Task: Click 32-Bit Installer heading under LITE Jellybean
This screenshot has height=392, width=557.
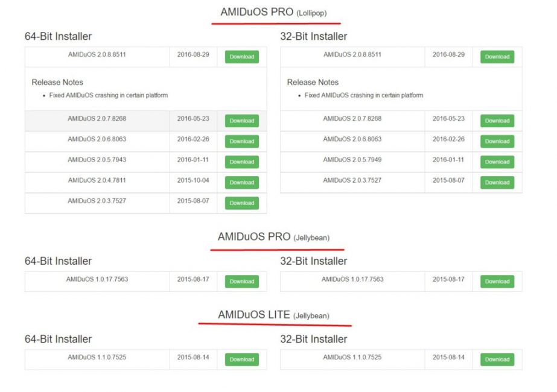Action: tap(313, 340)
